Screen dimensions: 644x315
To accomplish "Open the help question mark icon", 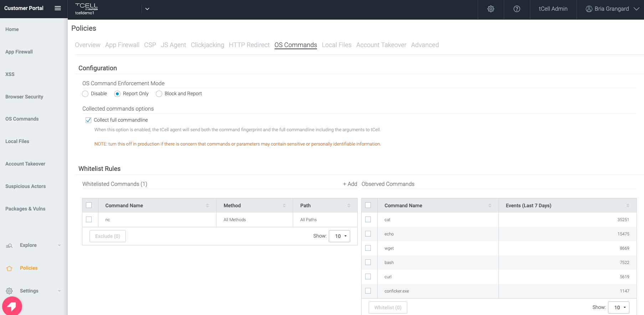I will [516, 9].
